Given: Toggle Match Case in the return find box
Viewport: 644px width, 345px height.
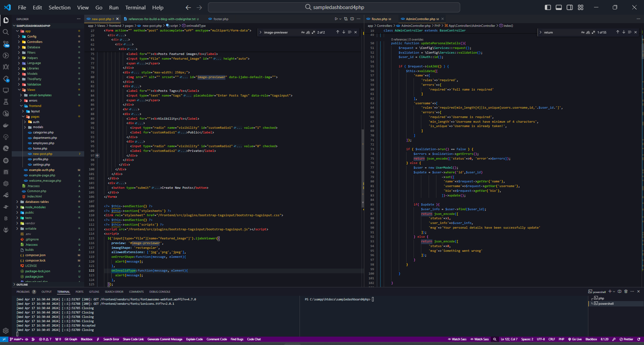Looking at the screenshot, I should click(583, 32).
